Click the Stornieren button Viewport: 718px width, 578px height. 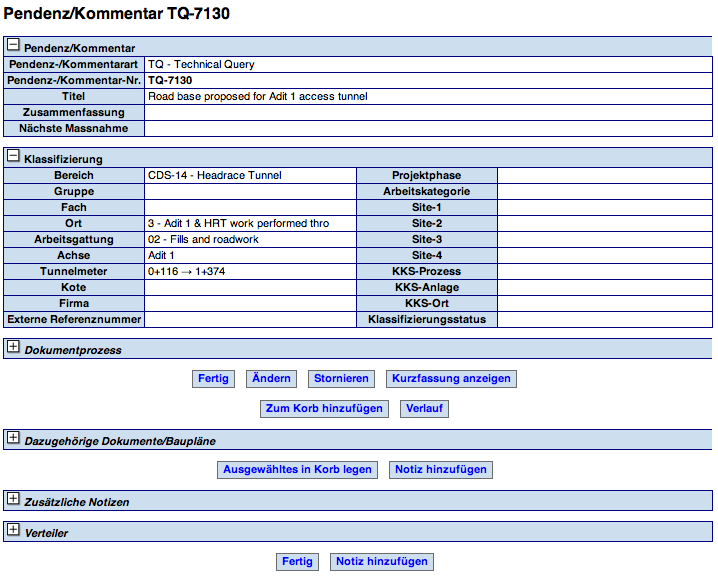tap(341, 379)
